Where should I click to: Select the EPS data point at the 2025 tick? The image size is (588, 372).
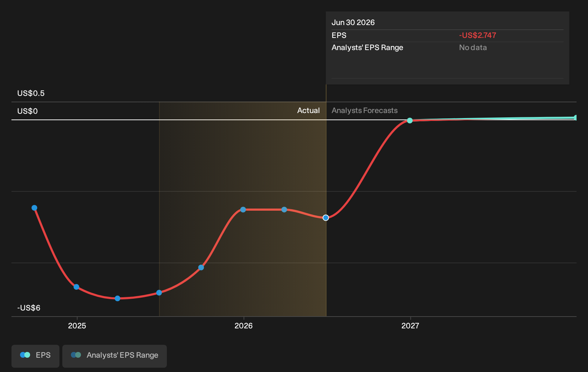76,287
